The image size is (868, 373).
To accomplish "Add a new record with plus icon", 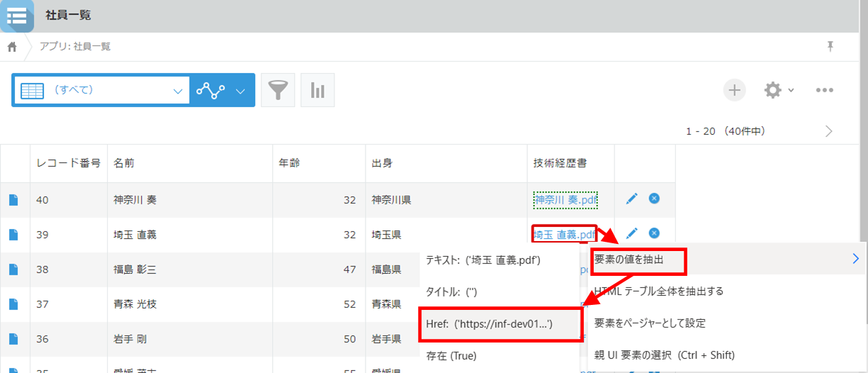I will [735, 90].
